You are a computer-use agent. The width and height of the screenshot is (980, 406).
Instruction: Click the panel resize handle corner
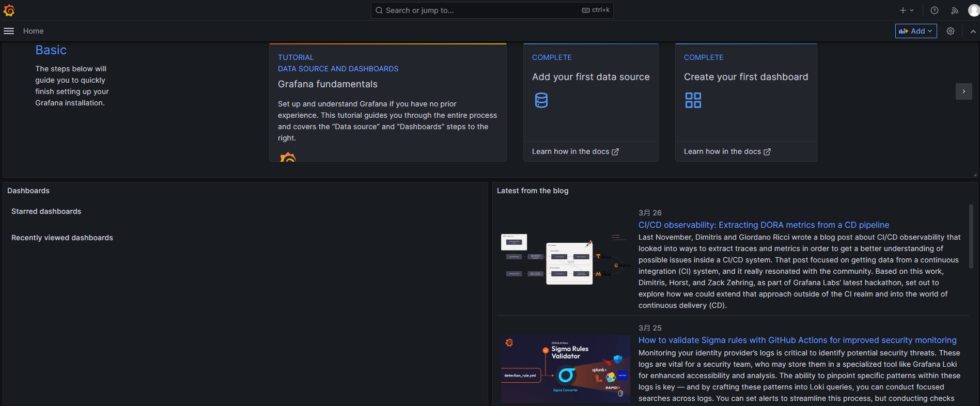[x=975, y=175]
